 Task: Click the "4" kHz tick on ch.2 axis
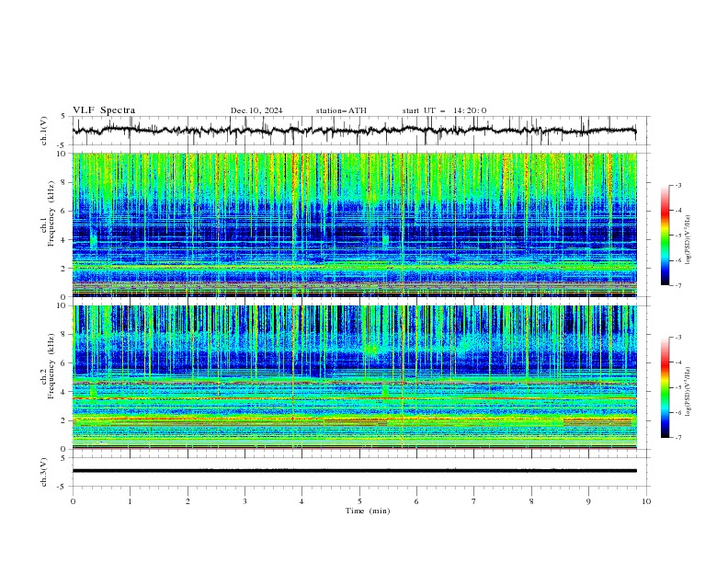tap(64, 392)
